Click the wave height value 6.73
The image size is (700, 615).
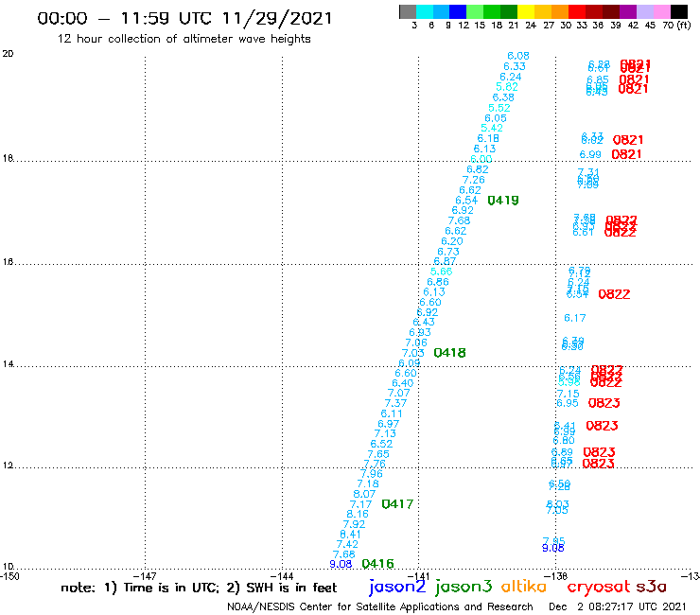coord(448,252)
